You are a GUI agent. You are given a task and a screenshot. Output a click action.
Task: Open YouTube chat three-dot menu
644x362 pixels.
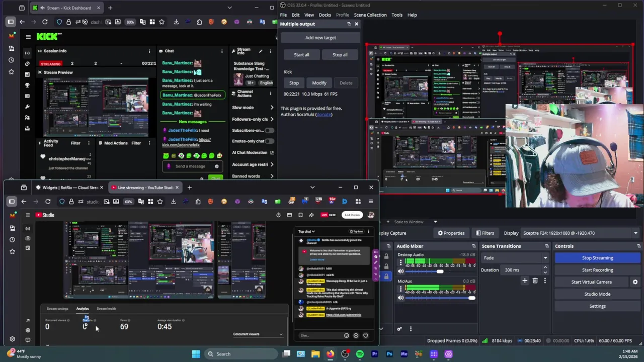[368, 231]
